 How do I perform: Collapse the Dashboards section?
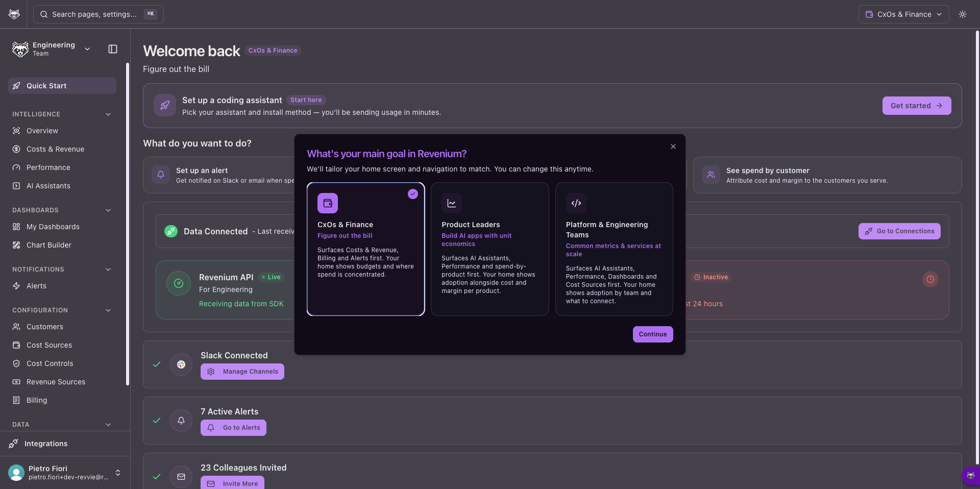[108, 210]
